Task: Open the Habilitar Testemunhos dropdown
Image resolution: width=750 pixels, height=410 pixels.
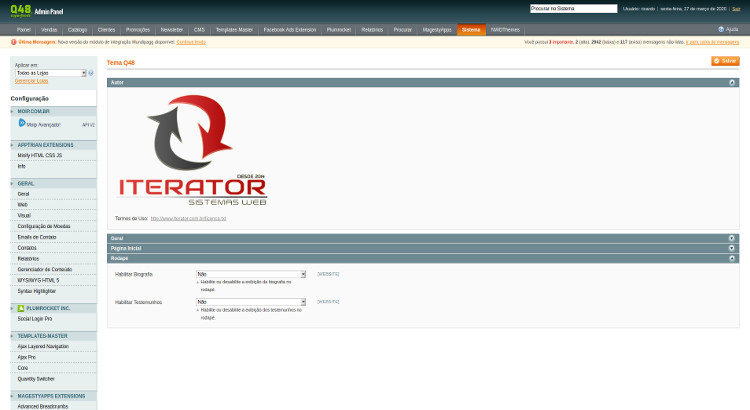Action: click(x=251, y=302)
